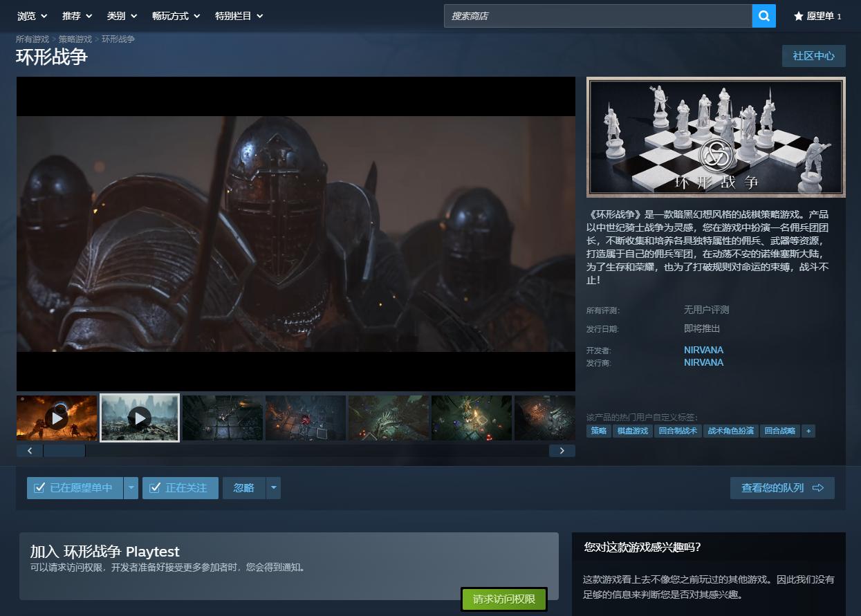Play the second trailer thumbnail
Viewport: 861px width, 616px height.
coord(140,418)
